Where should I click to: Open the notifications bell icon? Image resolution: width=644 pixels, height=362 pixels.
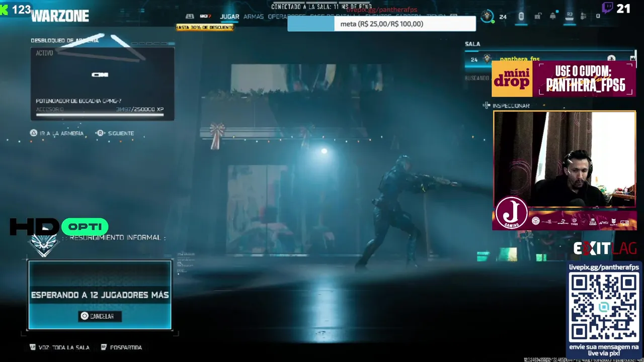(x=553, y=16)
